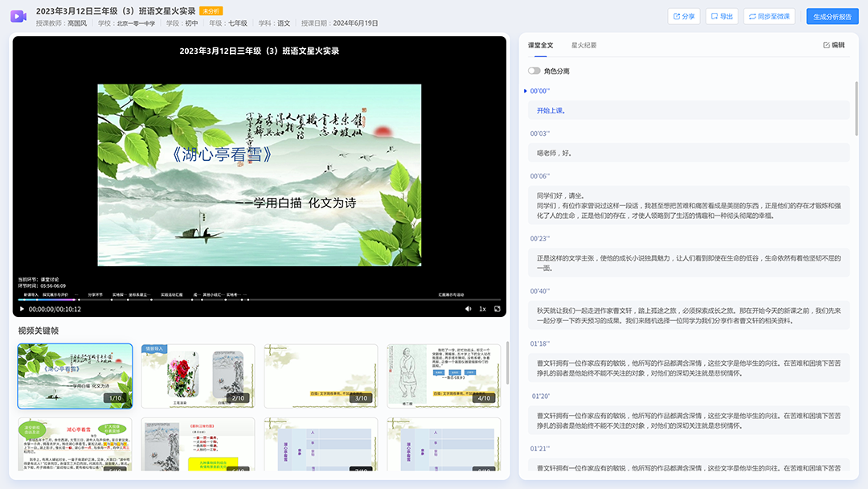This screenshot has width=868, height=489.
Task: Click the 未分析 status tag
Action: click(211, 11)
